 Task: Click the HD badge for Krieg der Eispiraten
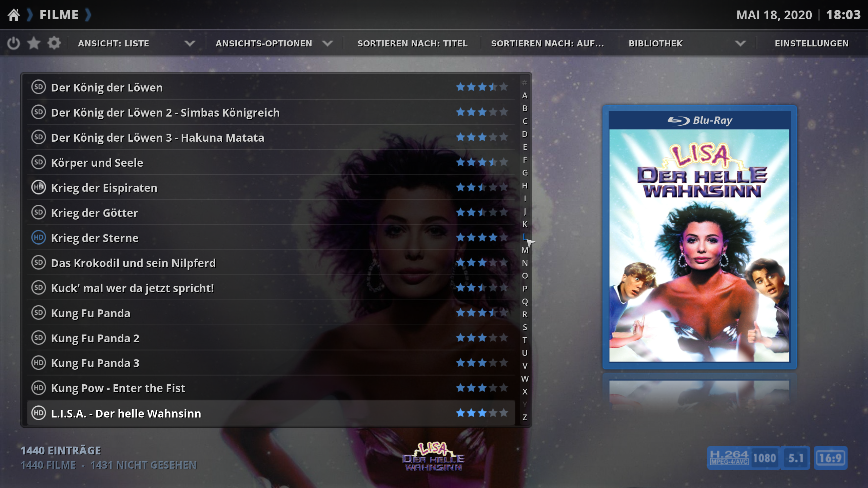click(39, 187)
